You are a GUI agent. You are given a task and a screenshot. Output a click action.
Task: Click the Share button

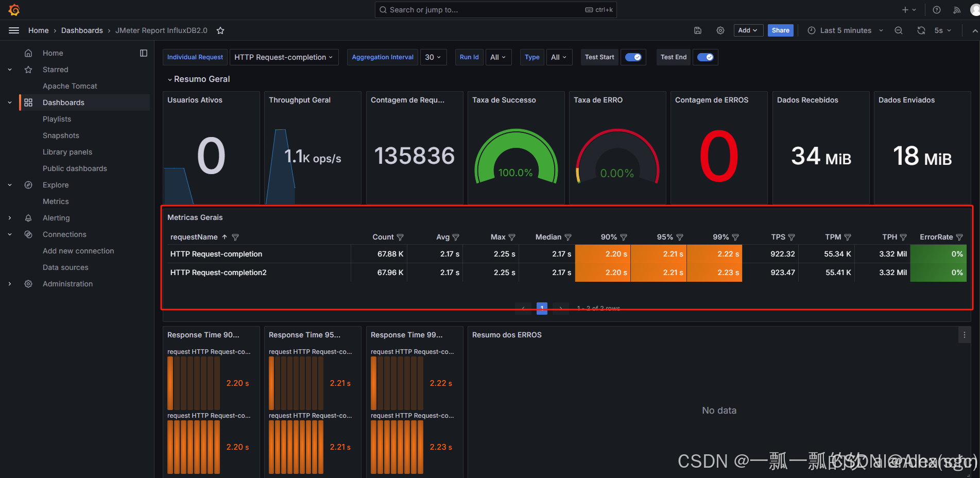pos(780,30)
